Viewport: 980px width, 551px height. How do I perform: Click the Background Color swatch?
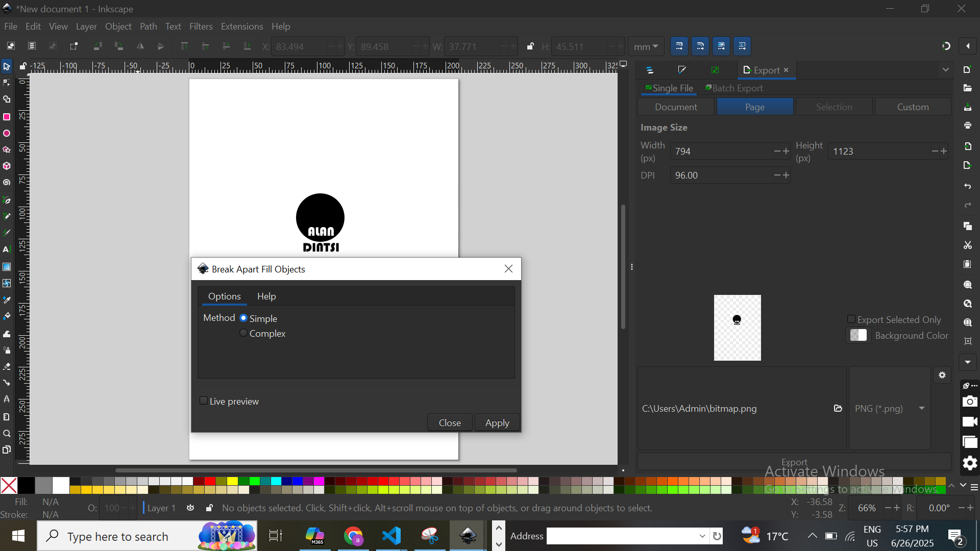pos(859,335)
